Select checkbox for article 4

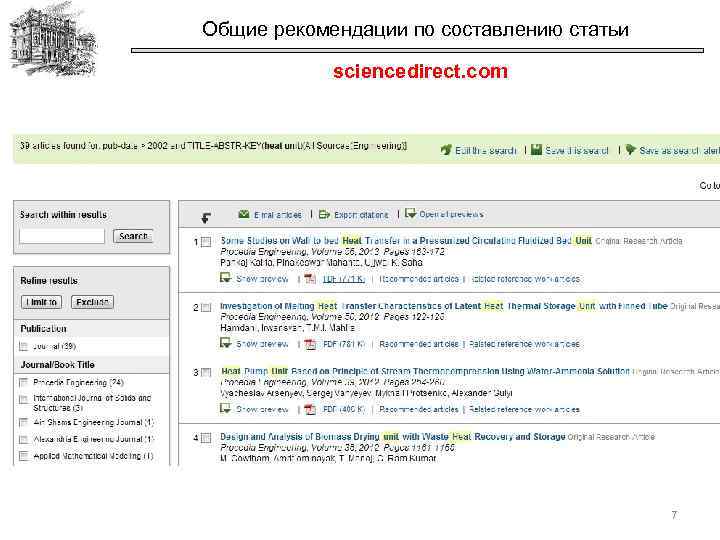click(206, 438)
